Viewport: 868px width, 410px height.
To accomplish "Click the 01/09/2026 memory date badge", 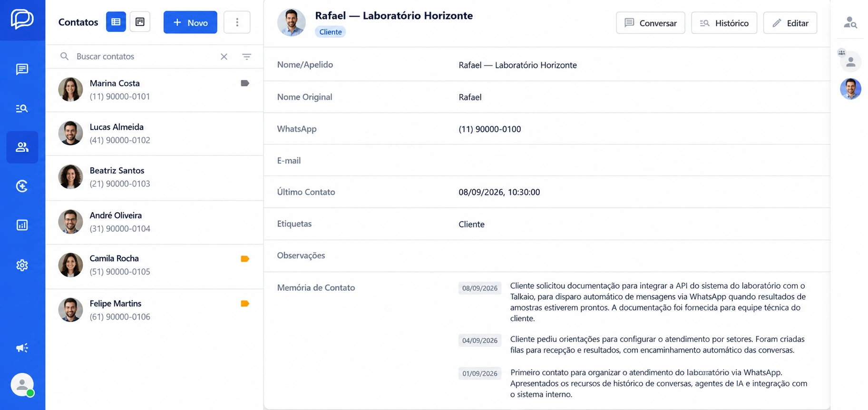I will coord(480,373).
